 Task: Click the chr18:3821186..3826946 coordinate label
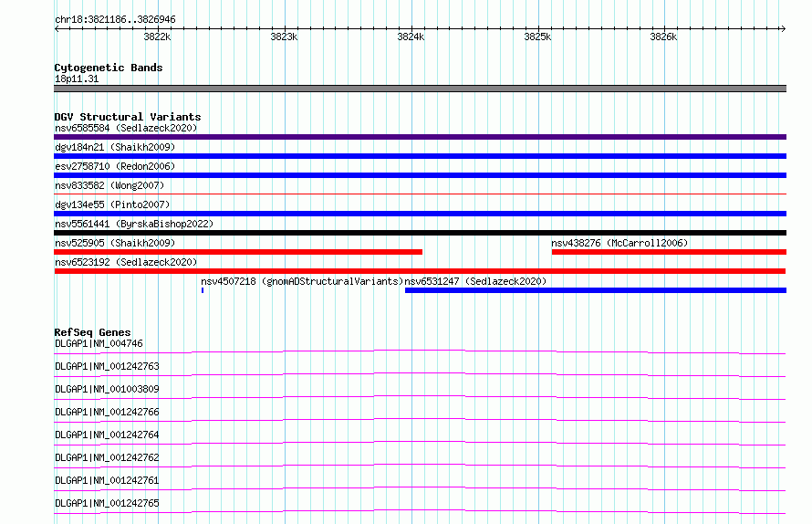tap(115, 20)
